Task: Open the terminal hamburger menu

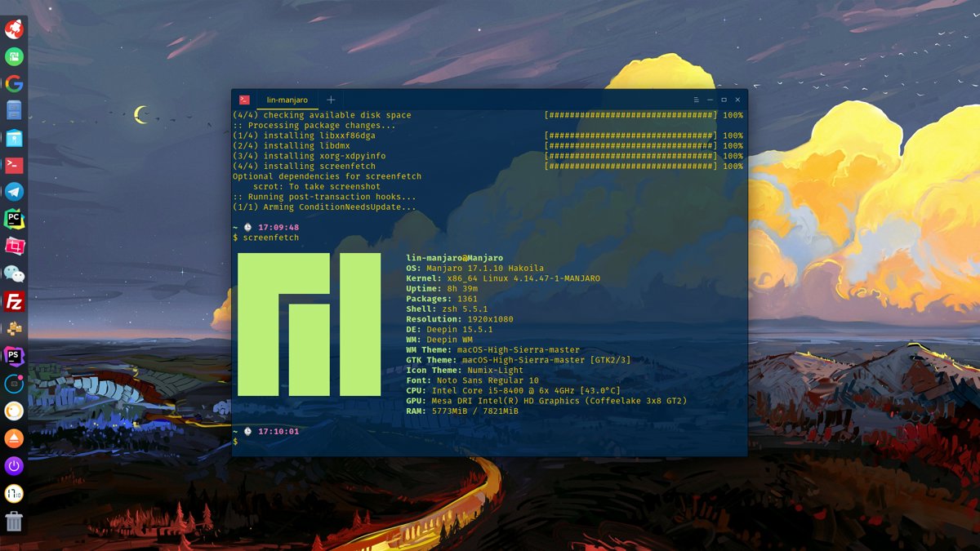Action: [x=696, y=100]
